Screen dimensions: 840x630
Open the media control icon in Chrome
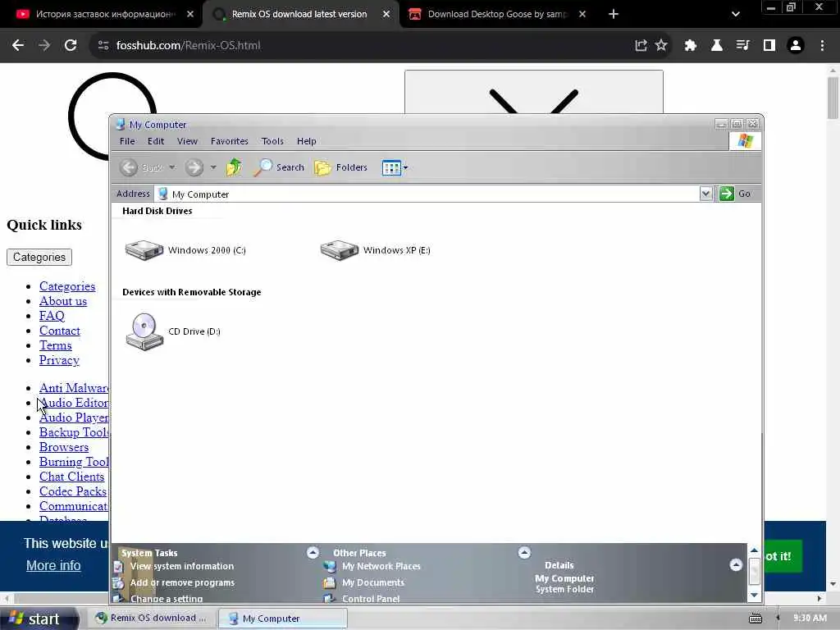coord(743,46)
